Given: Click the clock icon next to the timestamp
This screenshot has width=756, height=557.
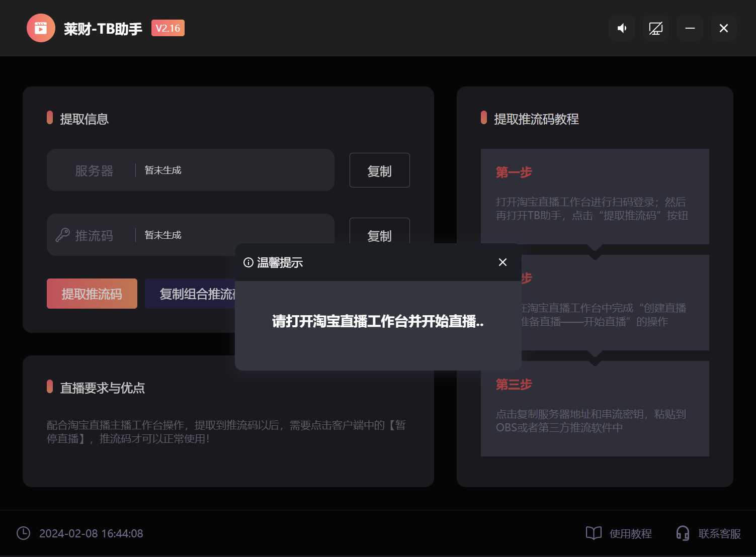Looking at the screenshot, I should click(x=23, y=533).
